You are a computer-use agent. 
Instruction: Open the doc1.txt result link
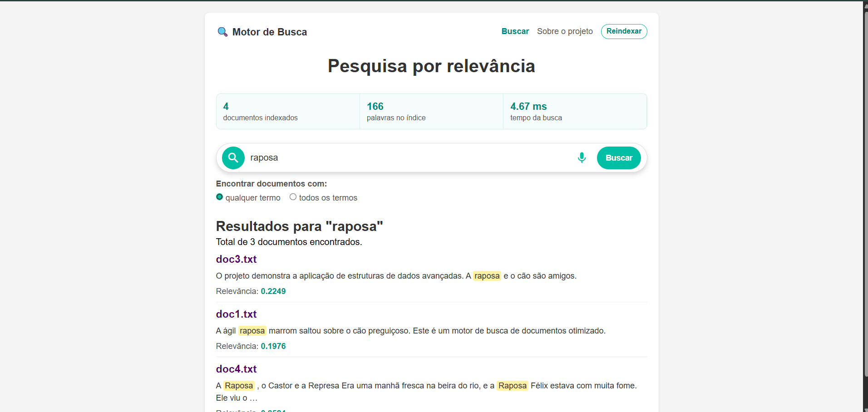tap(236, 314)
